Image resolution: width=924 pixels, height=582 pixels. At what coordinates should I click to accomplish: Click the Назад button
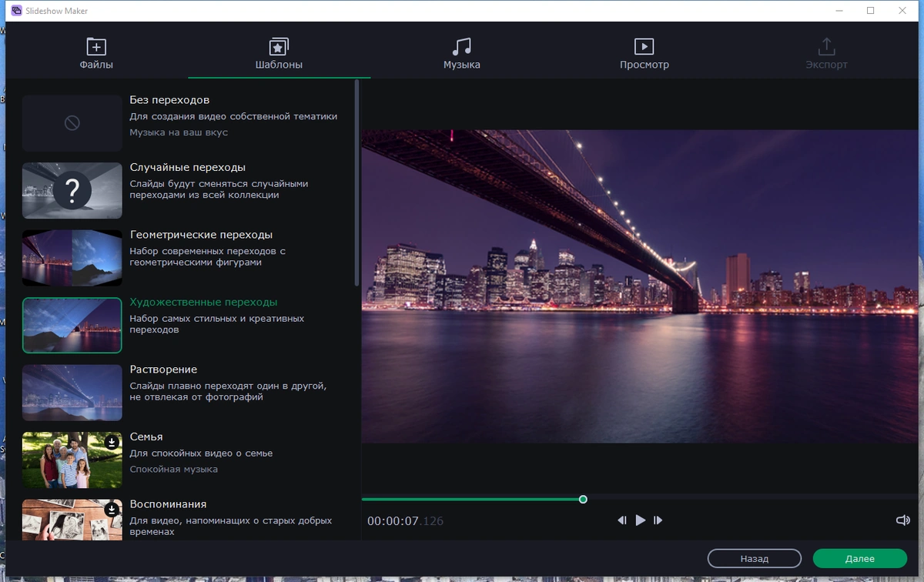[755, 559]
